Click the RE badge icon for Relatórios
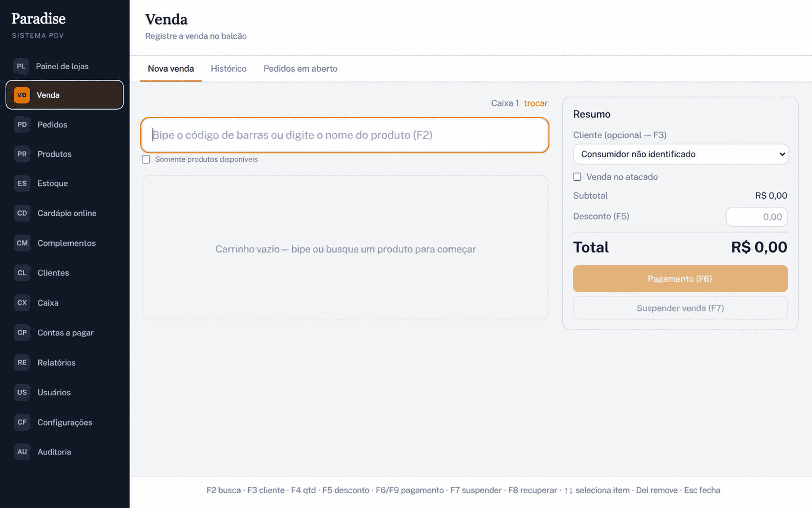Image resolution: width=812 pixels, height=508 pixels. pyautogui.click(x=22, y=363)
